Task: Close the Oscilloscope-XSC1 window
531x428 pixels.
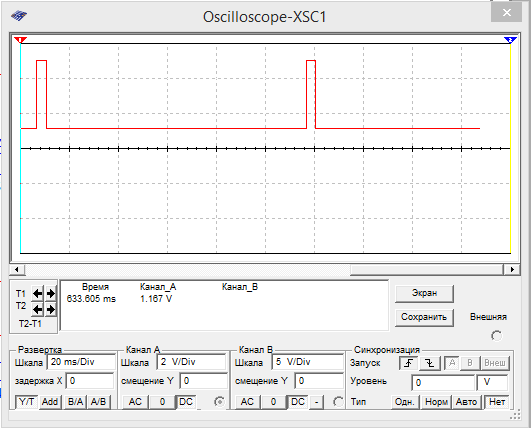Action: 506,13
